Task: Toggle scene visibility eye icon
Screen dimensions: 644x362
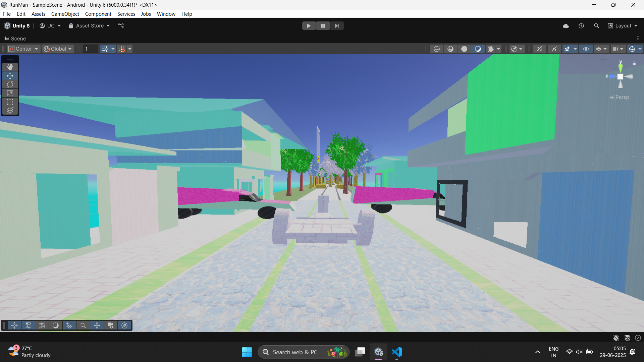Action: point(586,49)
